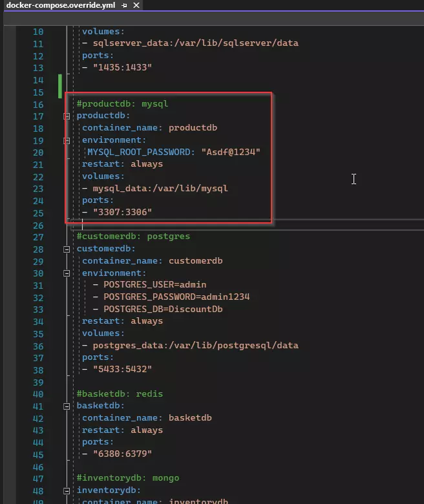
Task: Collapse the productdb environment section on line 19
Action: 67,141
